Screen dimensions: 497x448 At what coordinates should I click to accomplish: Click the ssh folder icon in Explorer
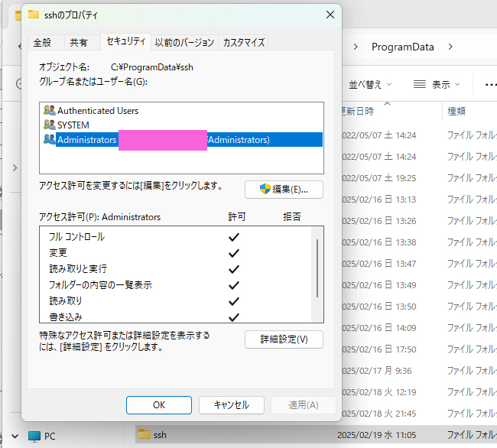[x=145, y=434]
